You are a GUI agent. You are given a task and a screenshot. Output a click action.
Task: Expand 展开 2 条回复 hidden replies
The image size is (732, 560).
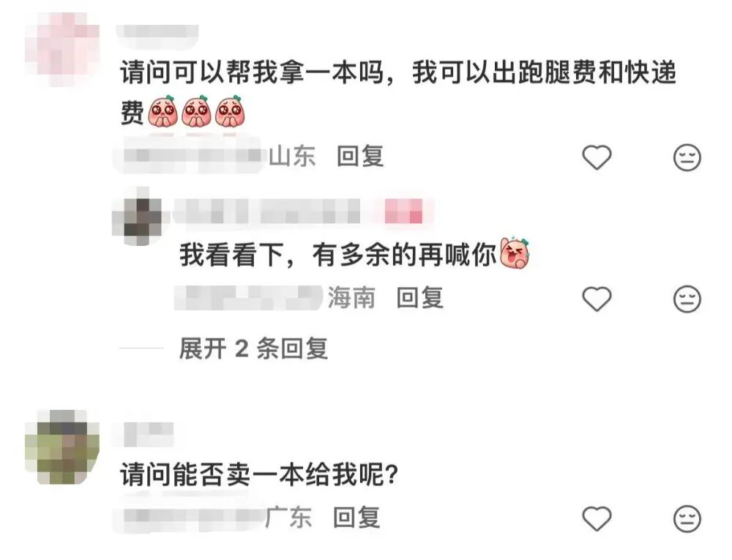point(253,348)
